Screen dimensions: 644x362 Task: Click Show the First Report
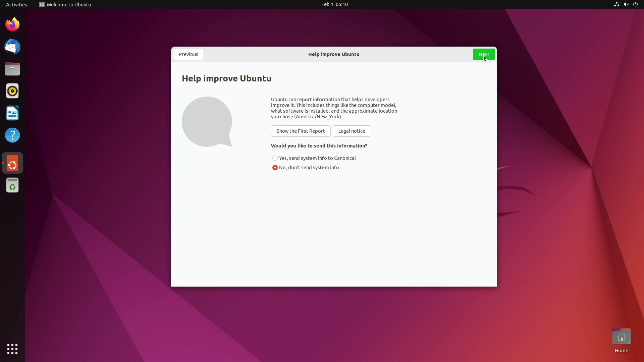click(301, 131)
